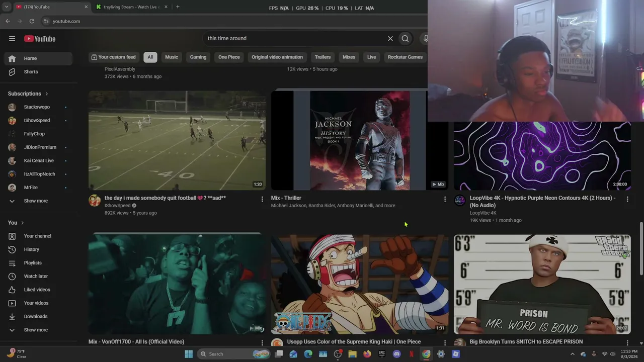Open Discord from the taskbar
This screenshot has height=362, width=644.
click(396, 354)
